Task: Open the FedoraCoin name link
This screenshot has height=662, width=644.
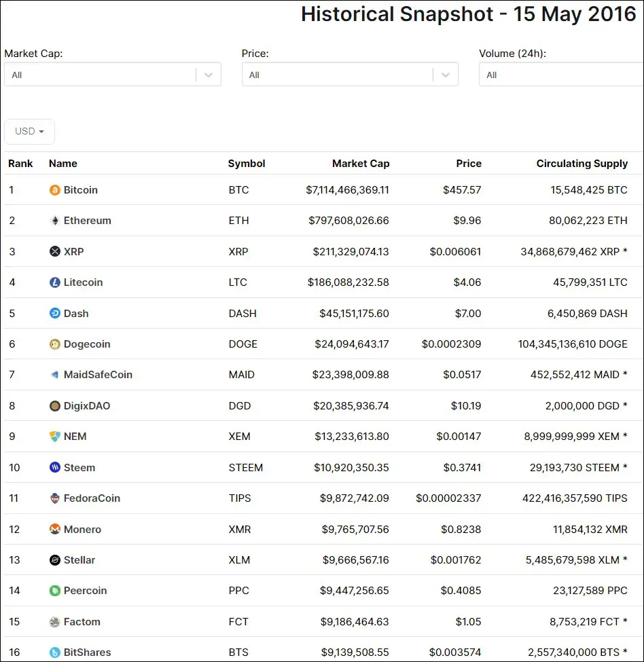Action: point(92,498)
